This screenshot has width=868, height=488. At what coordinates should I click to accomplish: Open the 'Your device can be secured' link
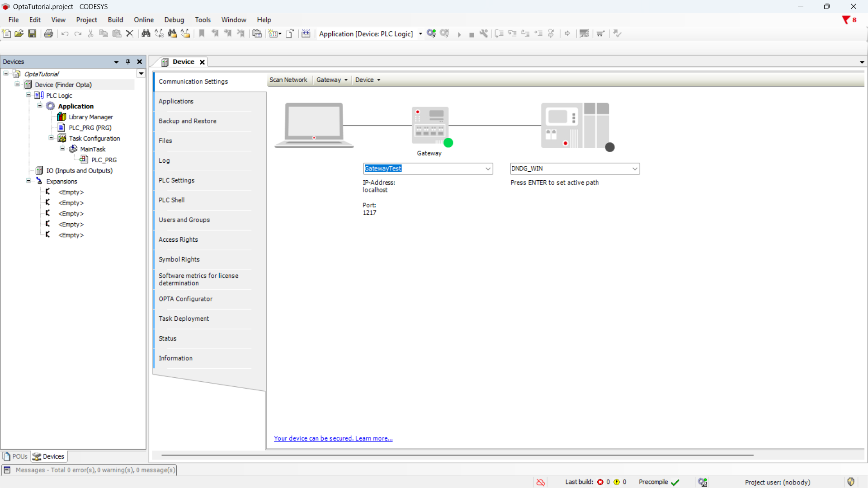click(x=333, y=438)
